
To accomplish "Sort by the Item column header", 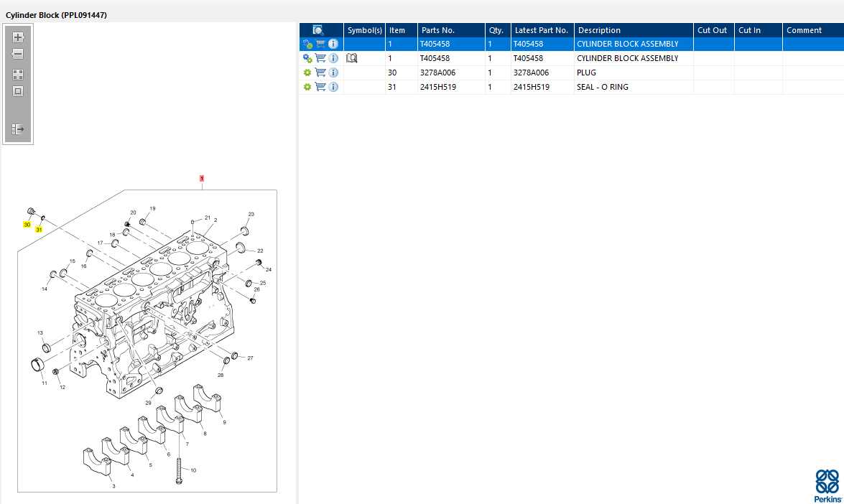I will (401, 30).
